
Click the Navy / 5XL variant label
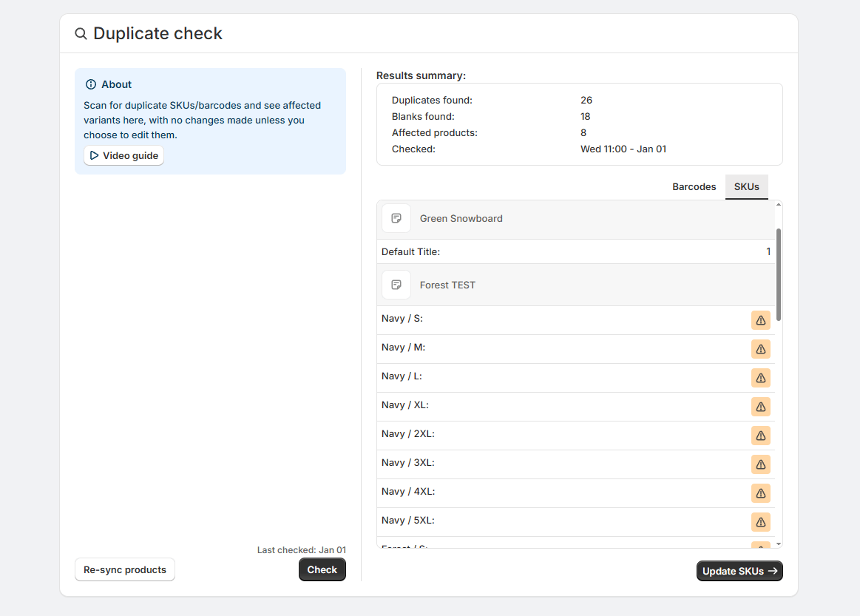(408, 521)
